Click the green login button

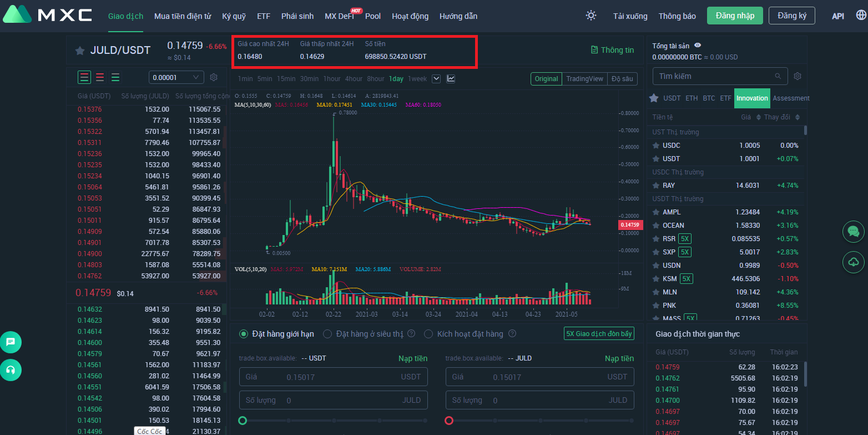coord(734,16)
